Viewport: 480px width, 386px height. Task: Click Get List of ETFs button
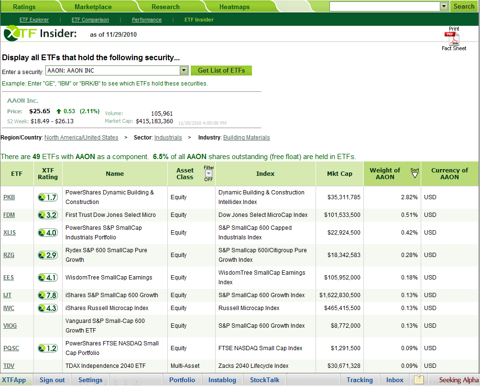pyautogui.click(x=221, y=70)
